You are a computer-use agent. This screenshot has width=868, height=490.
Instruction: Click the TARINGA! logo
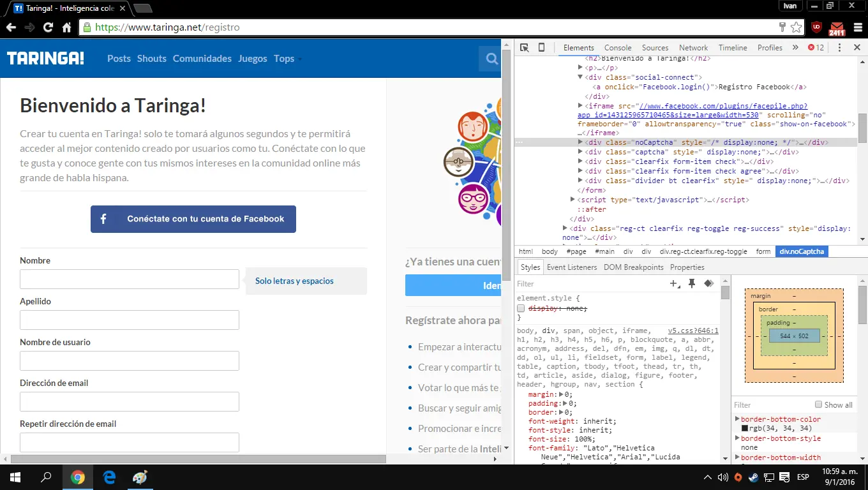tap(45, 59)
